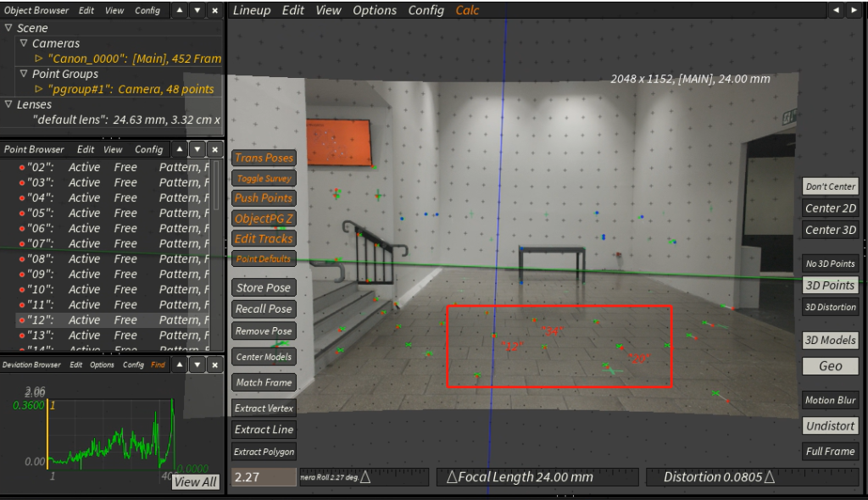Open Object Browser Edit menu

click(86, 10)
